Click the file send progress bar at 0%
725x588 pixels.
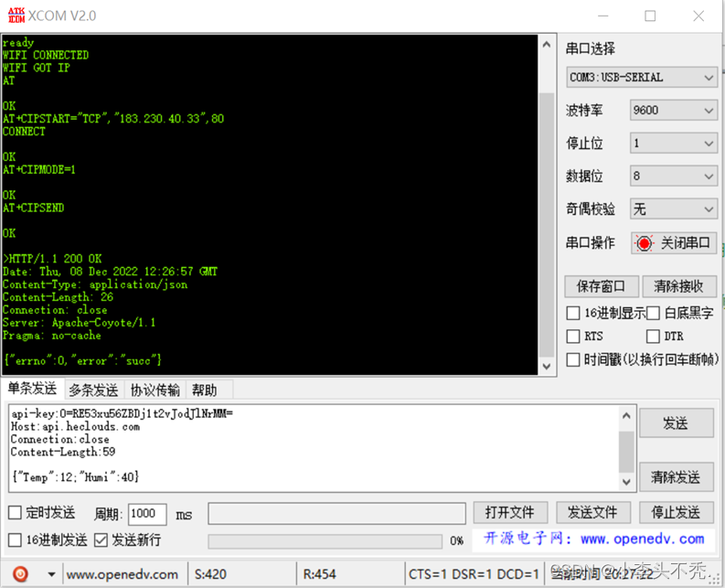point(325,541)
